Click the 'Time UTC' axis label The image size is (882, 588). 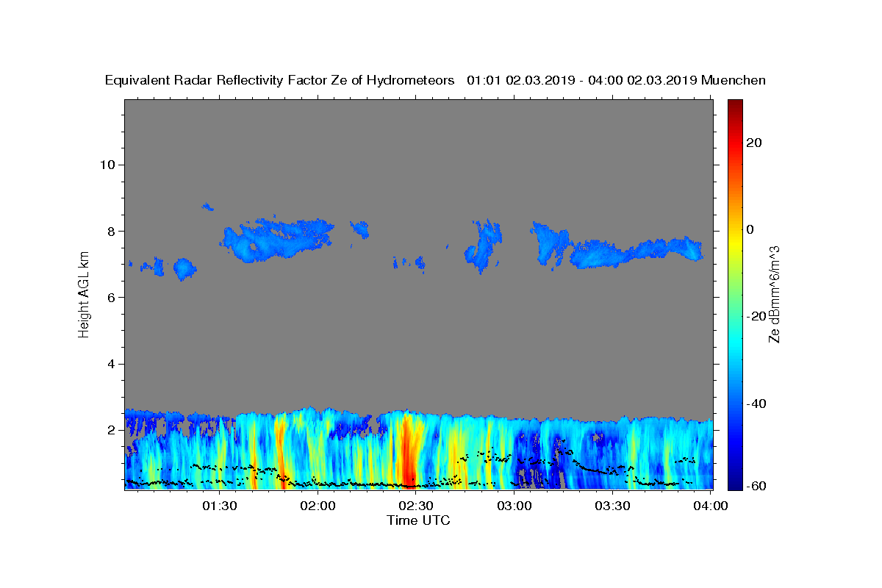click(418, 520)
